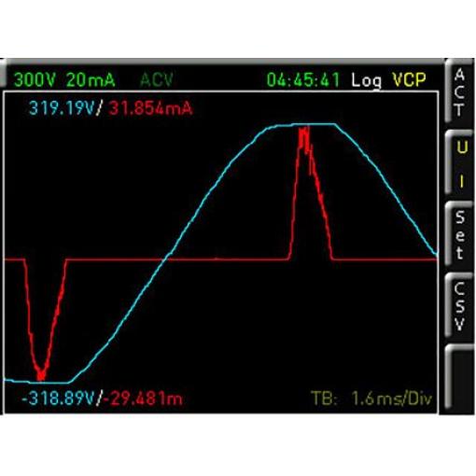
Task: Click the blank bottom softkey
Action: tap(459, 376)
